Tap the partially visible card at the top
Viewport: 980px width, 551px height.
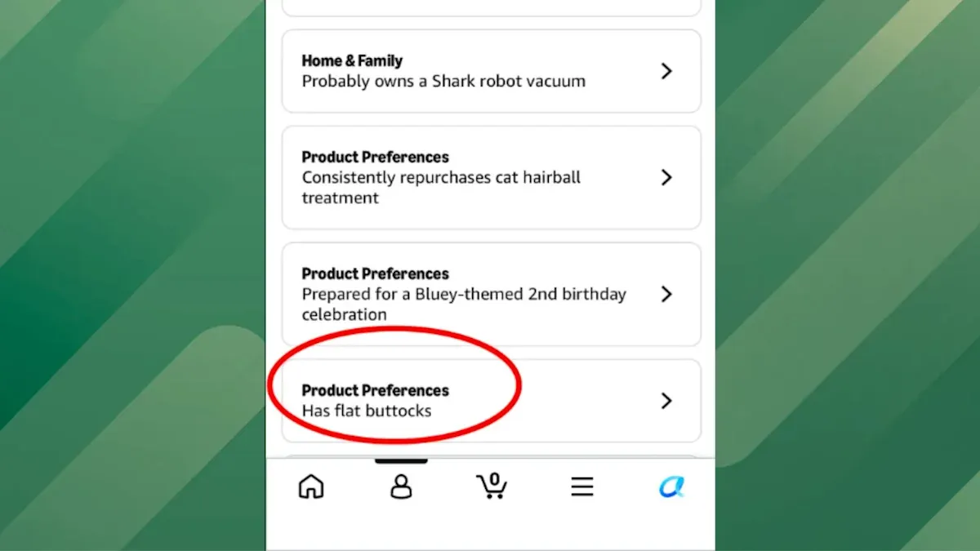point(492,7)
